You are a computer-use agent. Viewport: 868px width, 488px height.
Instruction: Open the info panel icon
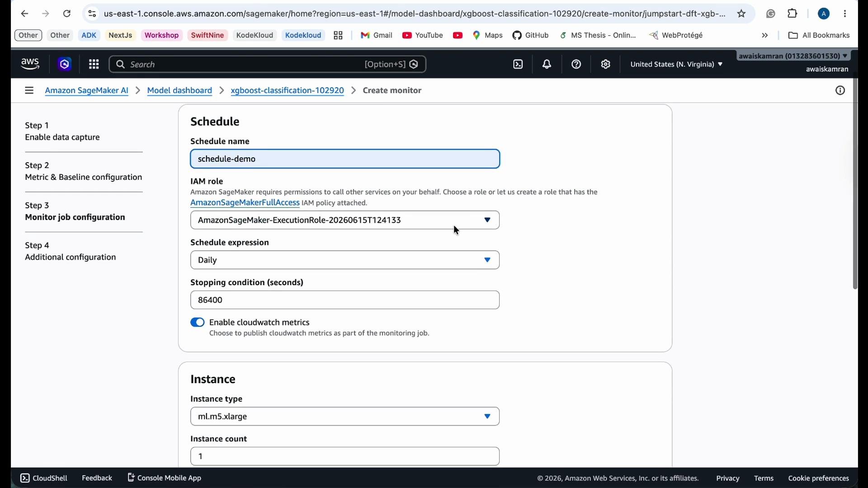[x=840, y=91]
